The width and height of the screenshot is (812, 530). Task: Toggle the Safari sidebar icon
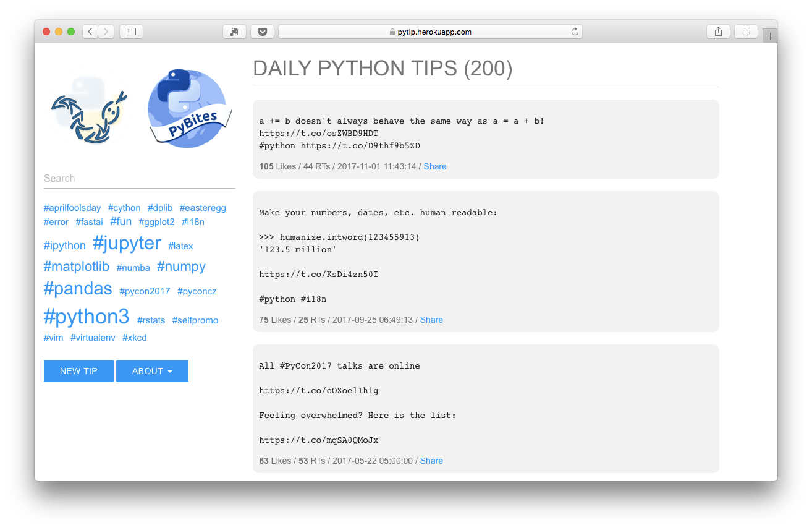pos(131,32)
